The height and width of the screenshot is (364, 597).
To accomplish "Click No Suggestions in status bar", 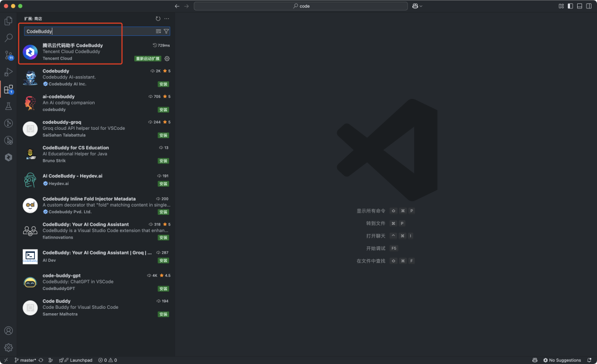I will click(562, 360).
